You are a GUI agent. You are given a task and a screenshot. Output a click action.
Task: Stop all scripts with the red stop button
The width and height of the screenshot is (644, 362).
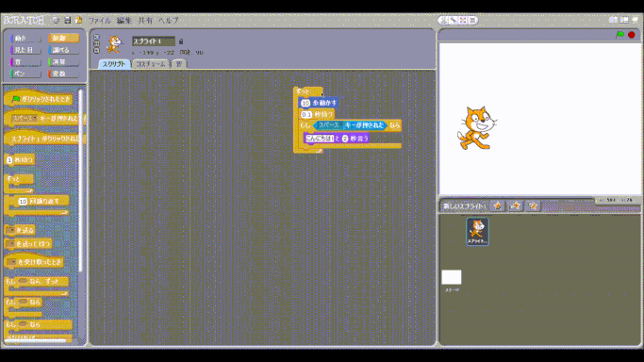[x=632, y=35]
